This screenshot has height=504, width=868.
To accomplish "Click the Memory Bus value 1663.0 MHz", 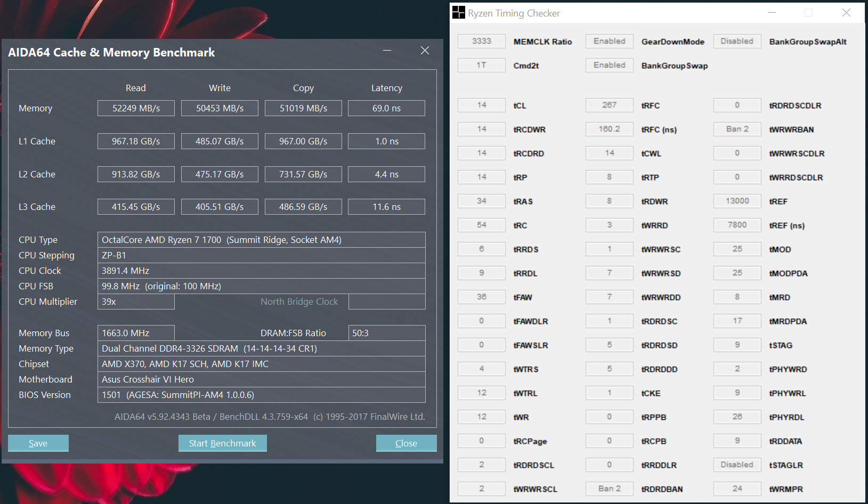I will pos(136,333).
